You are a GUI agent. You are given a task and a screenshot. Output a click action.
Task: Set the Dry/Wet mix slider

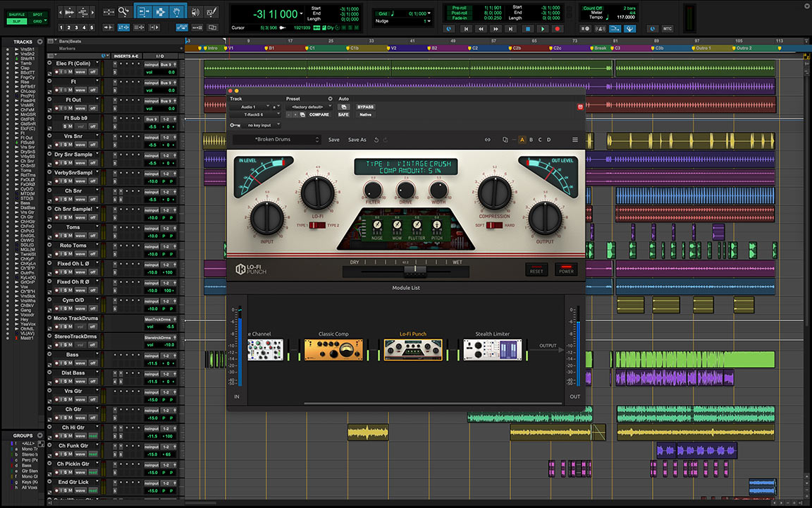coord(415,269)
